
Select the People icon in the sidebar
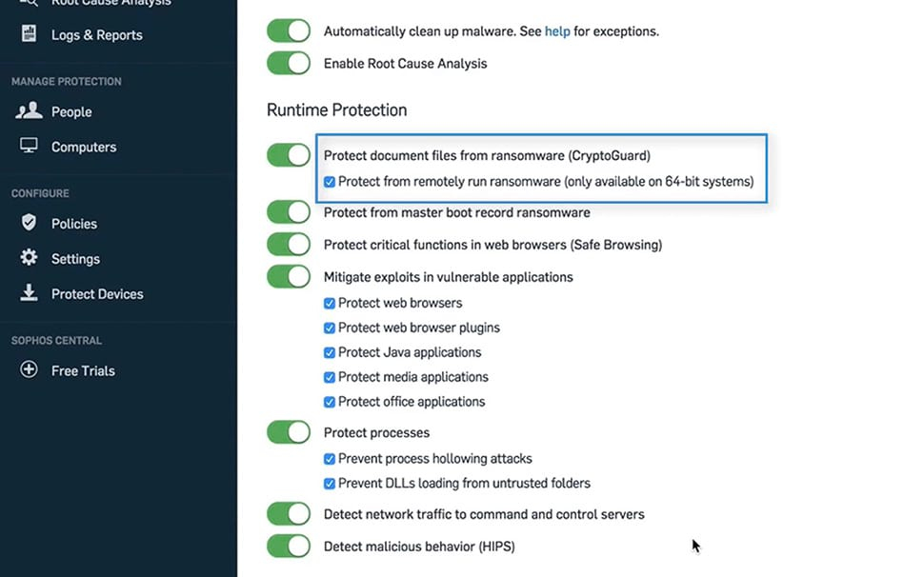point(29,111)
